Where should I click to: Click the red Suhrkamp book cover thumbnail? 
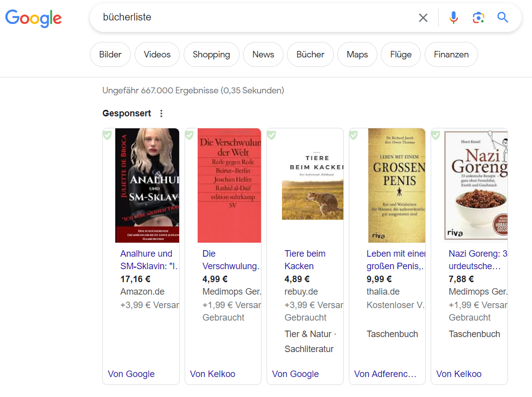tap(229, 185)
